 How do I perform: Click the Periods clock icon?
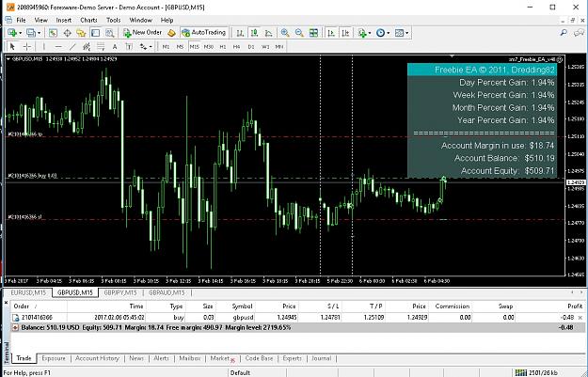380,33
